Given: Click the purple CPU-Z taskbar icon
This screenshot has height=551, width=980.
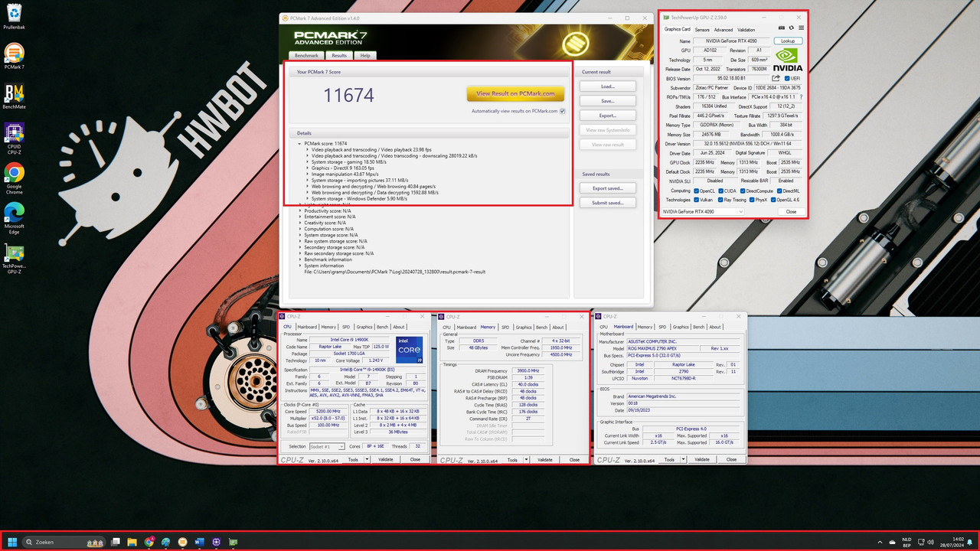Looking at the screenshot, I should click(x=217, y=542).
